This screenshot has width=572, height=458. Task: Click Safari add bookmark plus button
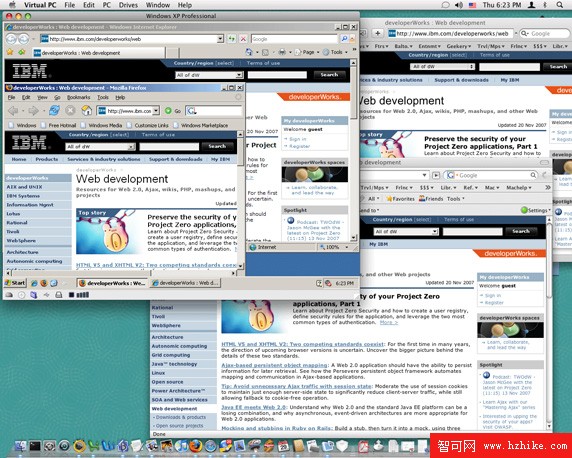point(378,33)
